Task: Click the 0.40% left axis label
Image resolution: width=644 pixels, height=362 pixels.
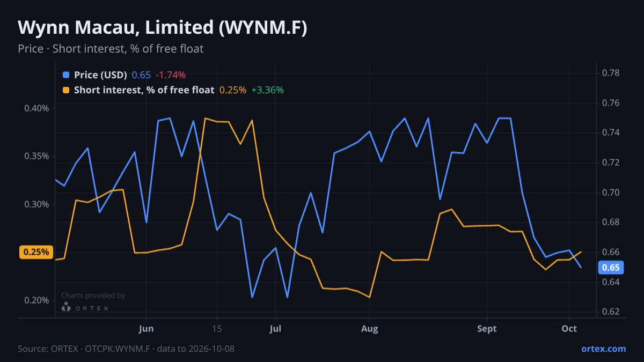Action: (x=36, y=108)
